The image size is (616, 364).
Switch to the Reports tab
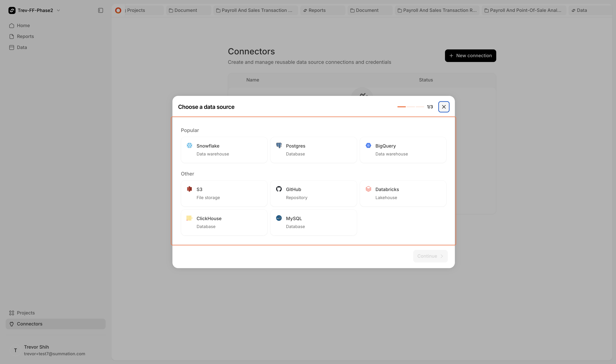[x=323, y=10]
